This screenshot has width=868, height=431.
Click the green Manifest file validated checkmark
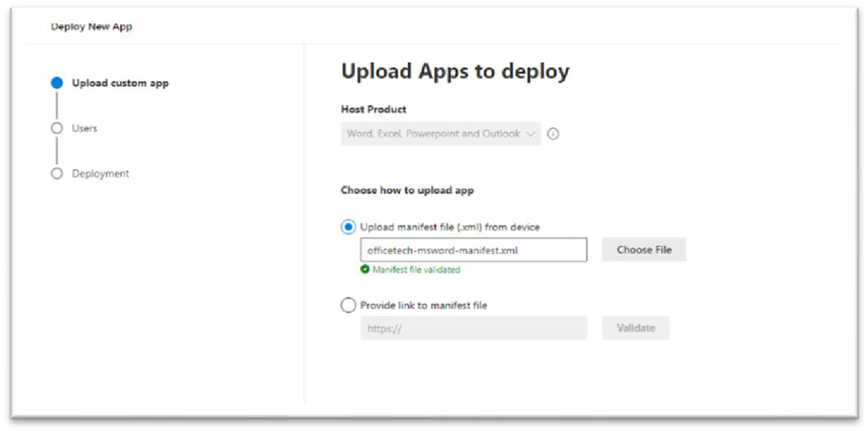point(365,270)
